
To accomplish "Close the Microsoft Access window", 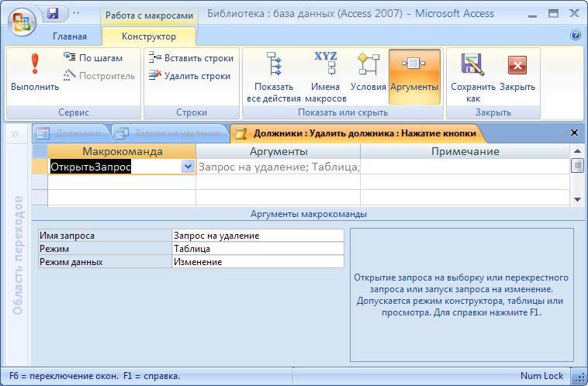I will click(x=574, y=14).
